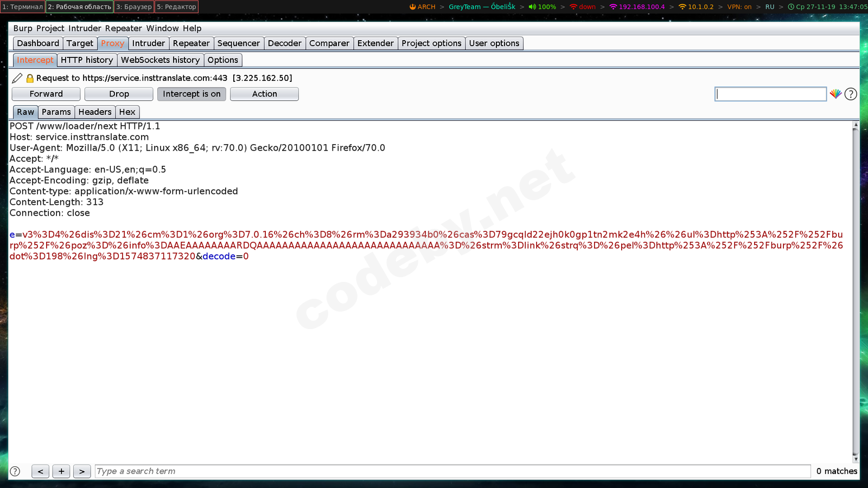Click the 100% volume indicator to mute
The width and height of the screenshot is (868, 488).
pos(542,7)
